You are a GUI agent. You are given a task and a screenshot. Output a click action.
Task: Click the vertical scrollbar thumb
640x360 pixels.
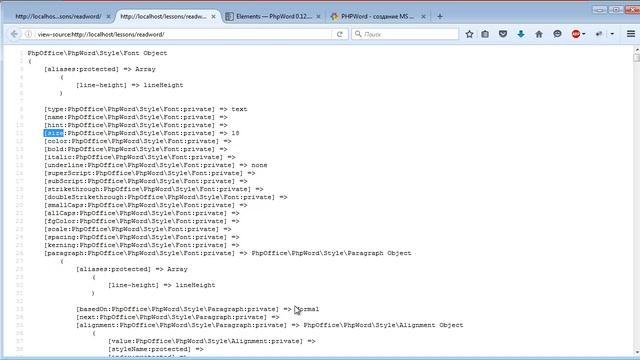coord(636,57)
